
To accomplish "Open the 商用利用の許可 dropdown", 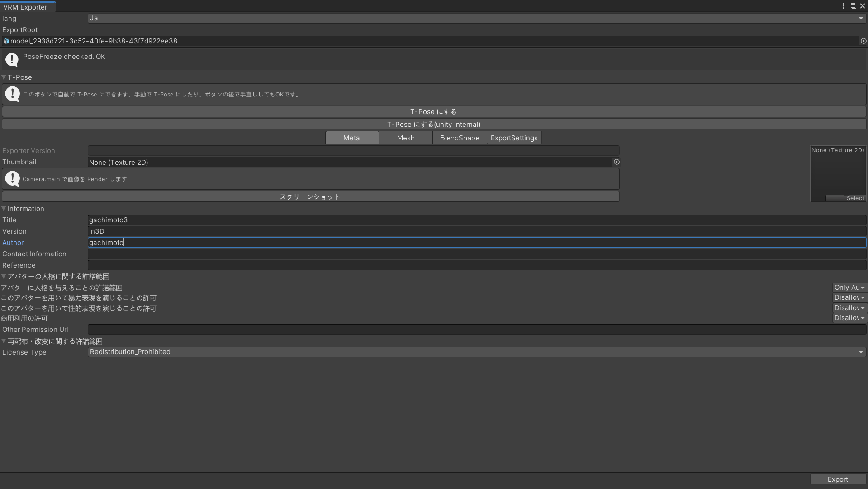I will [x=849, y=318].
